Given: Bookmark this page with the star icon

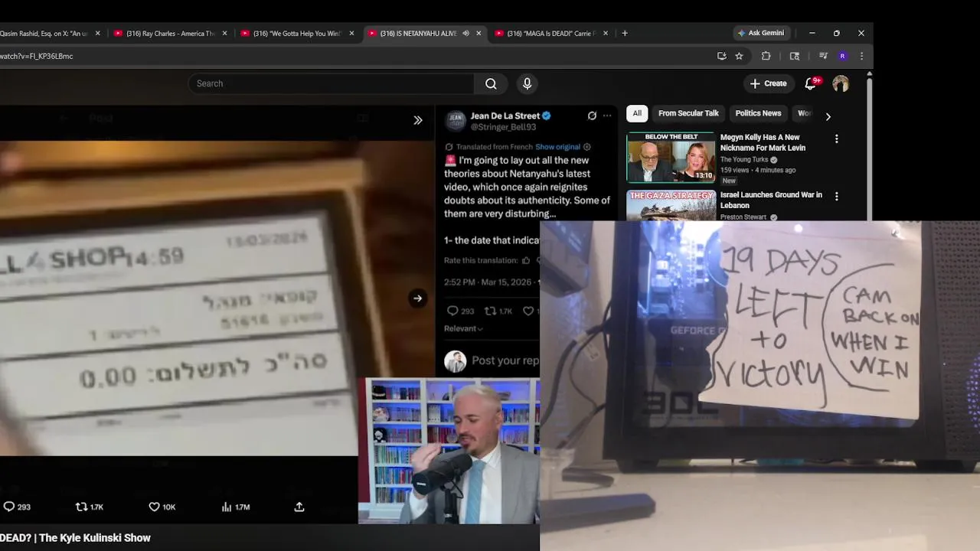Looking at the screenshot, I should point(739,56).
